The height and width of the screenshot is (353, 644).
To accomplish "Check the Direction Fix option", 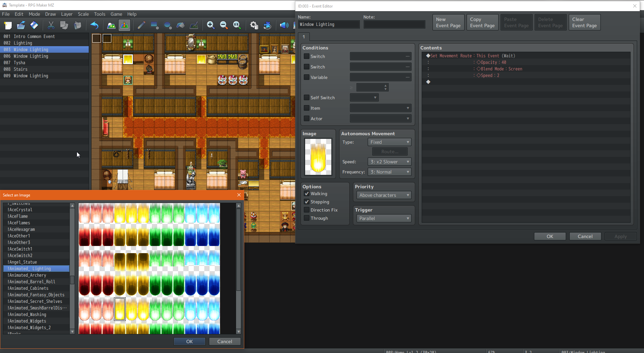I will point(306,210).
